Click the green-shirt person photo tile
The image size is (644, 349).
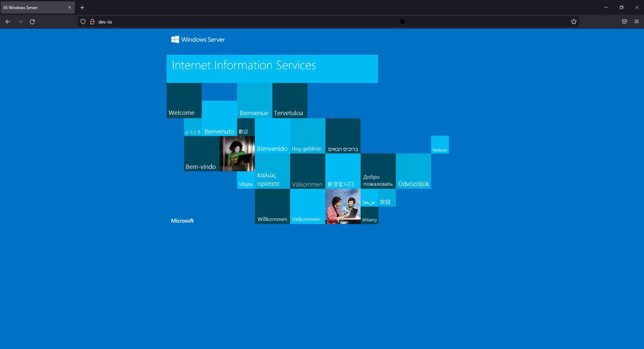tap(237, 154)
